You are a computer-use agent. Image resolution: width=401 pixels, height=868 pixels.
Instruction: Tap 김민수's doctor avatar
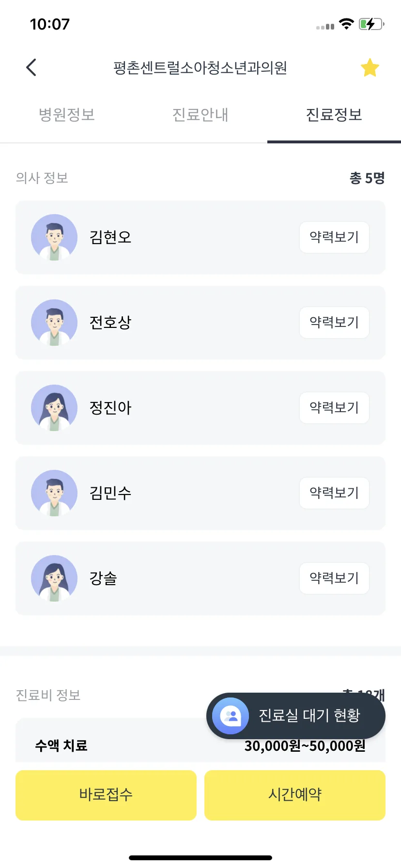tap(54, 493)
